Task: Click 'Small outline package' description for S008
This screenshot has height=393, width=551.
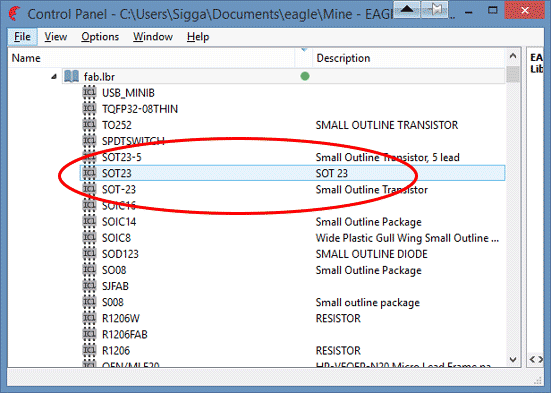Action: pyautogui.click(x=368, y=303)
